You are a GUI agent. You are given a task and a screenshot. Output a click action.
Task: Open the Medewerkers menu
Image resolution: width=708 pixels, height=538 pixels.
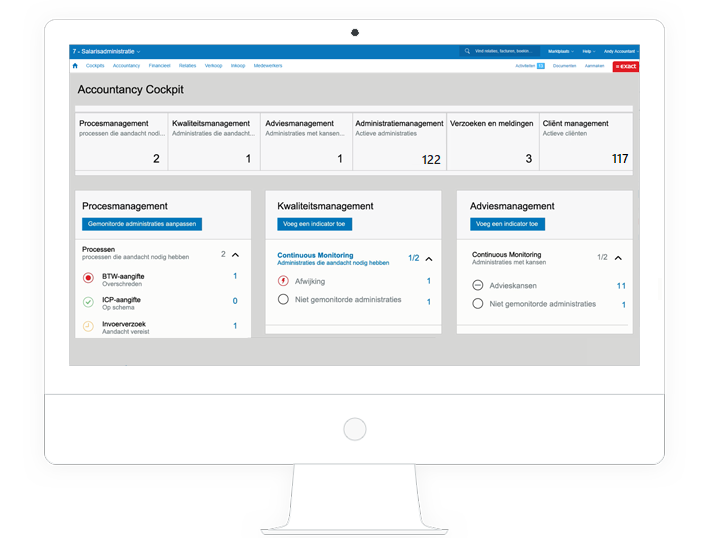268,66
